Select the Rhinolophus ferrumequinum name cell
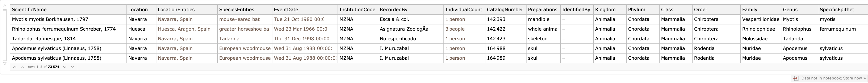Image resolution: width=868 pixels, height=83 pixels. 64,29
